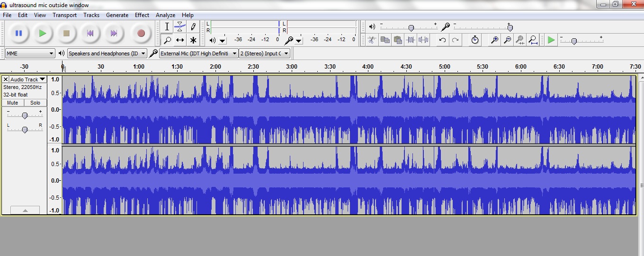Open the External Mic input device dropdown
This screenshot has height=256, width=644.
(x=198, y=53)
